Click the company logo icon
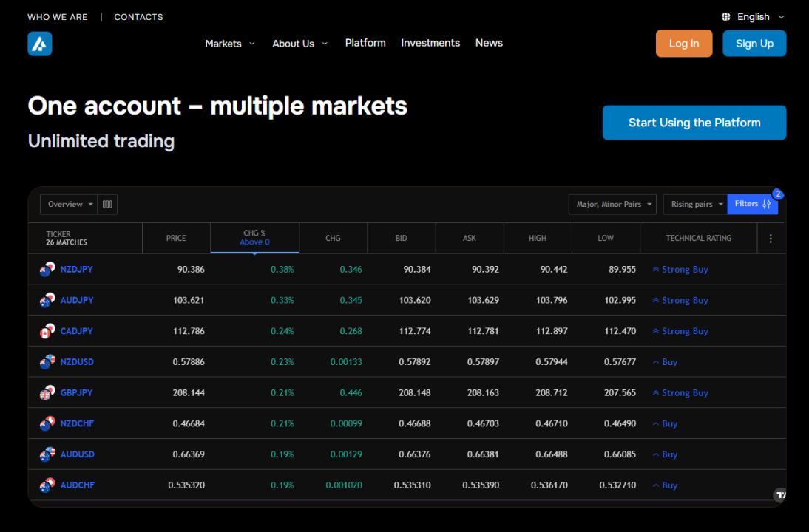This screenshot has width=809, height=532. (x=40, y=44)
